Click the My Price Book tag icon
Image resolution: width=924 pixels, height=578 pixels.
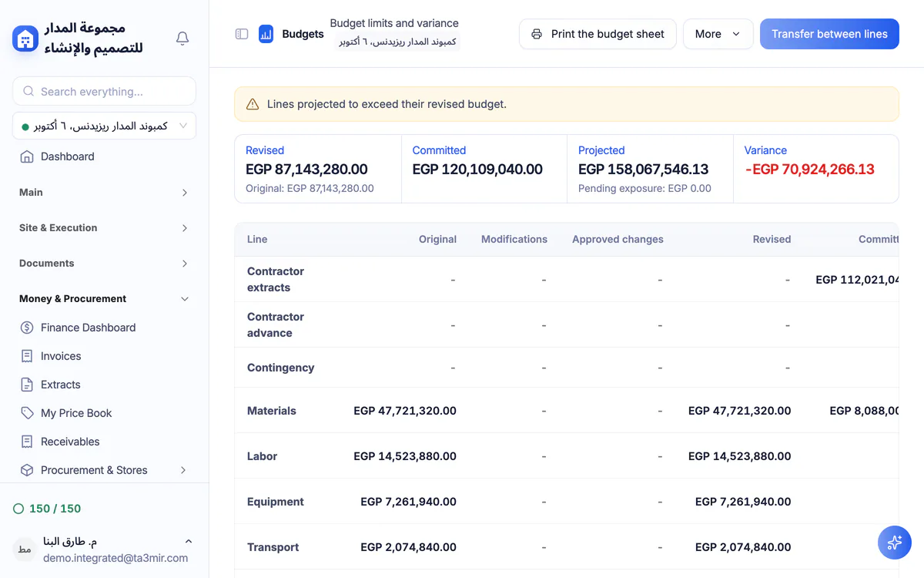tap(27, 413)
